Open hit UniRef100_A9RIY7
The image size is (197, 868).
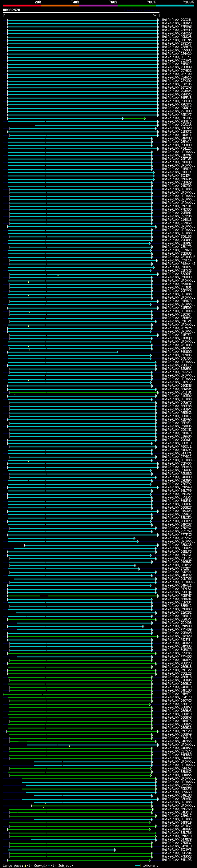[176, 115]
